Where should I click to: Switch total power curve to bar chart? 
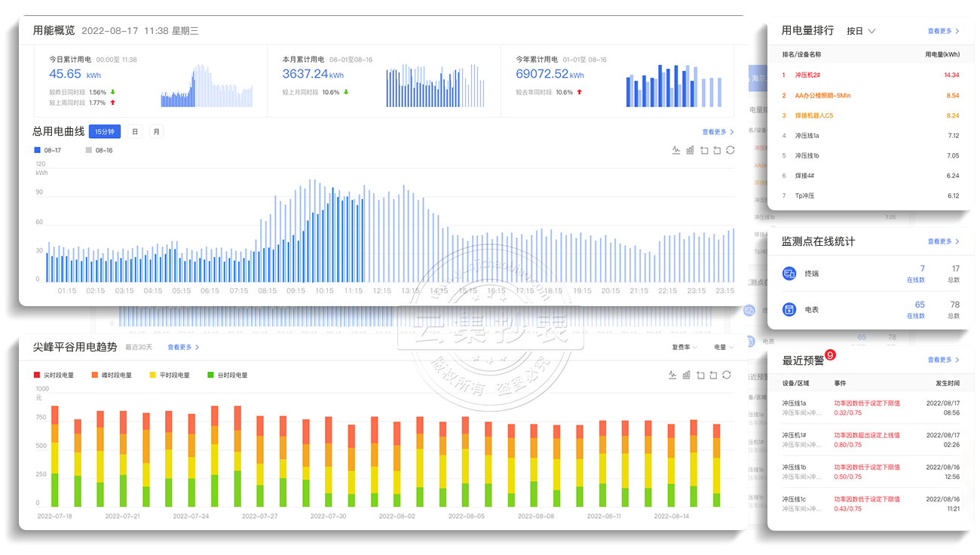coord(690,150)
